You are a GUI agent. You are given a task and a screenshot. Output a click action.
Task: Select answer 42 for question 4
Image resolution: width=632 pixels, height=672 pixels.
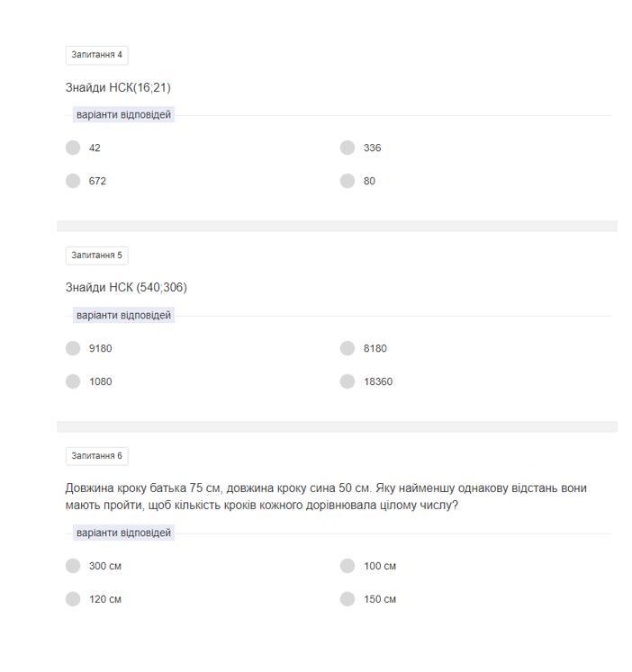tap(73, 148)
